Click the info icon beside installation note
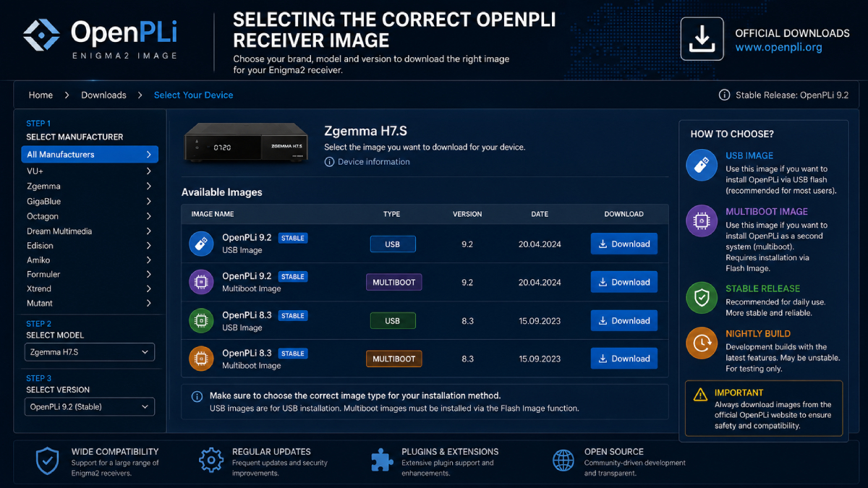The height and width of the screenshot is (488, 868). coord(197,396)
